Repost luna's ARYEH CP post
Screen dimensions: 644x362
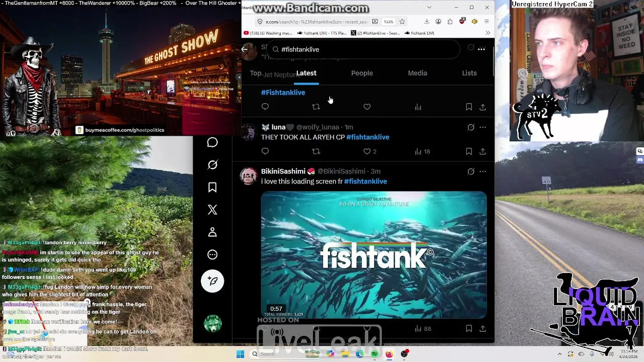pos(316,151)
